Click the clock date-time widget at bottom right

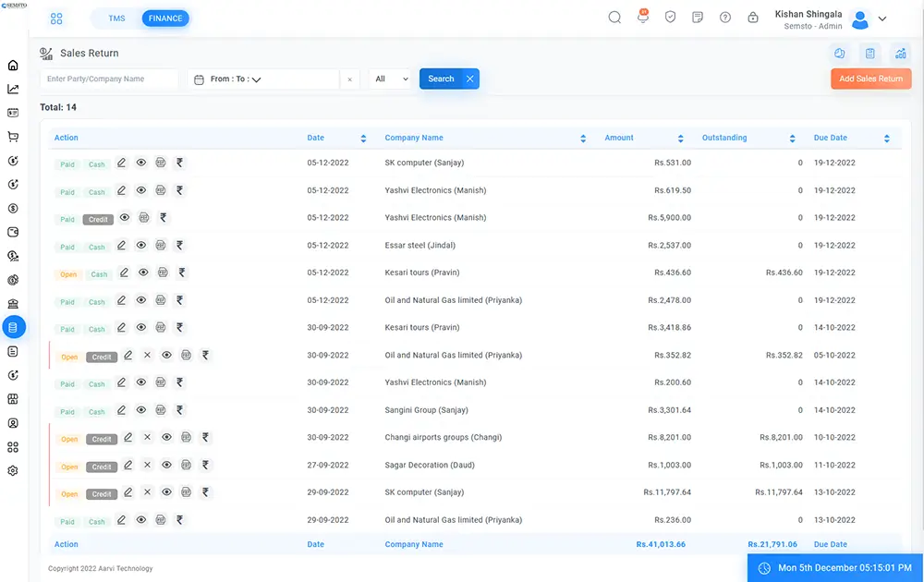835,568
